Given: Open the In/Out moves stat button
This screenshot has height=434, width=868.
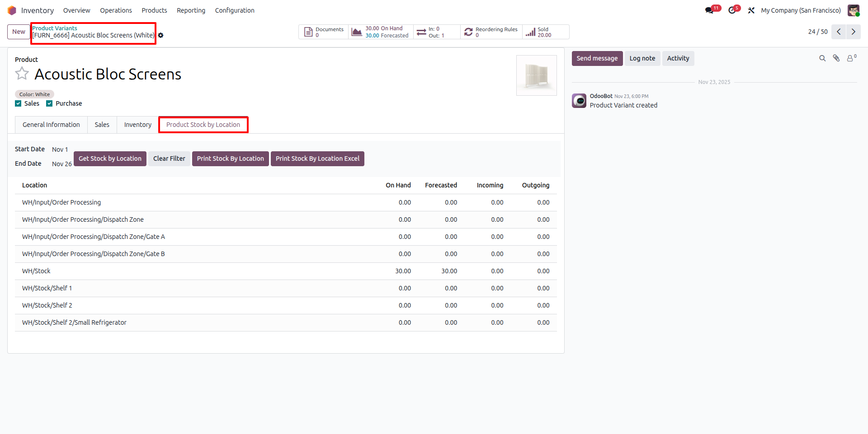Looking at the screenshot, I should (437, 32).
